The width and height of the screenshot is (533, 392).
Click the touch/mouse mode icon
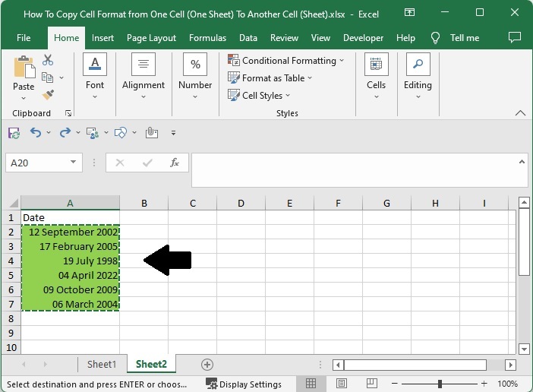pos(152,132)
